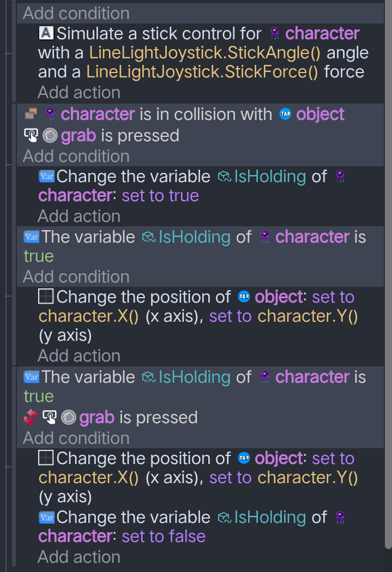Click the object TAP icon in collision condition

[286, 114]
